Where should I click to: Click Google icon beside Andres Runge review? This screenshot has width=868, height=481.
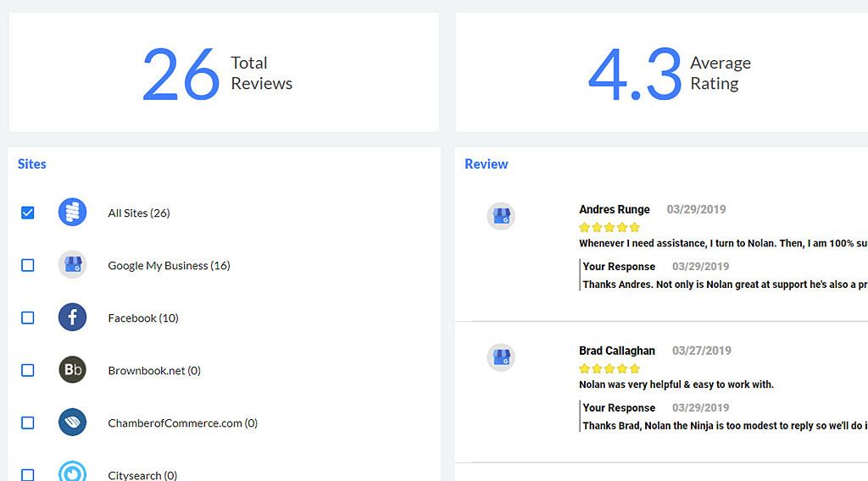[x=501, y=216]
